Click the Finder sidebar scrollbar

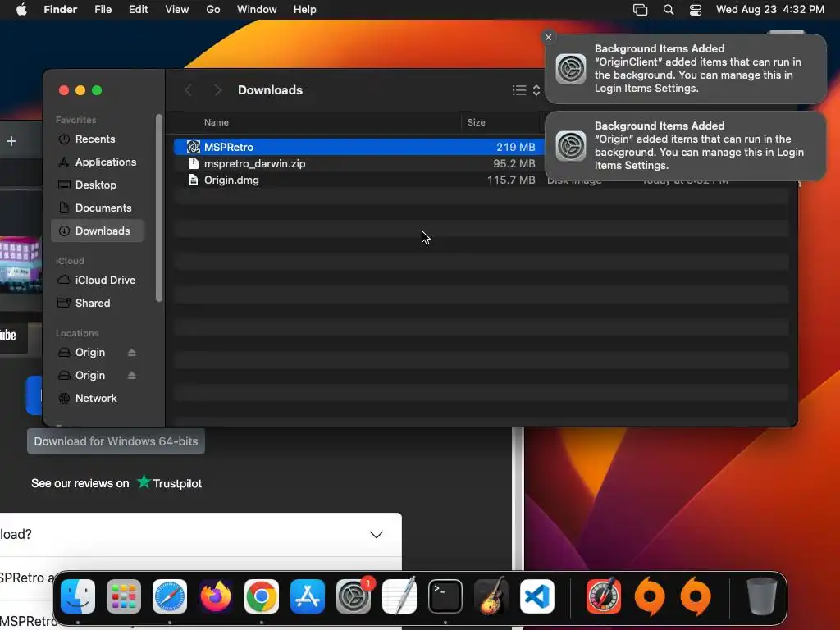[159, 208]
